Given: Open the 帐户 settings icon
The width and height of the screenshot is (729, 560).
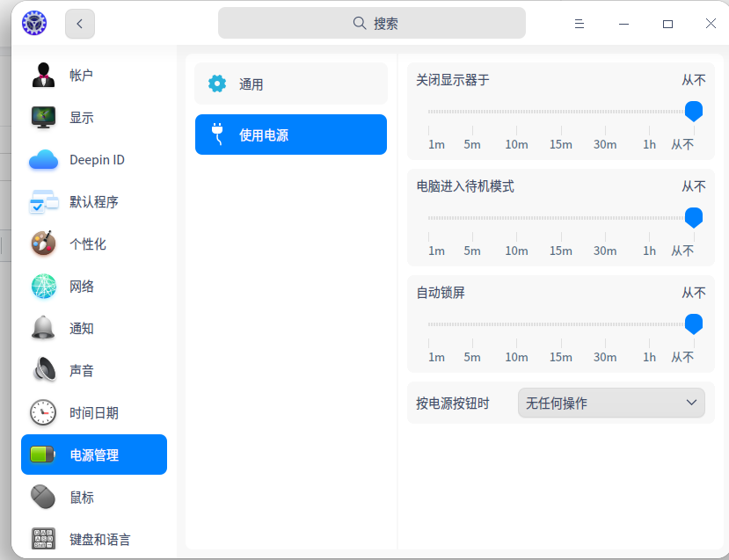Looking at the screenshot, I should tap(41, 75).
